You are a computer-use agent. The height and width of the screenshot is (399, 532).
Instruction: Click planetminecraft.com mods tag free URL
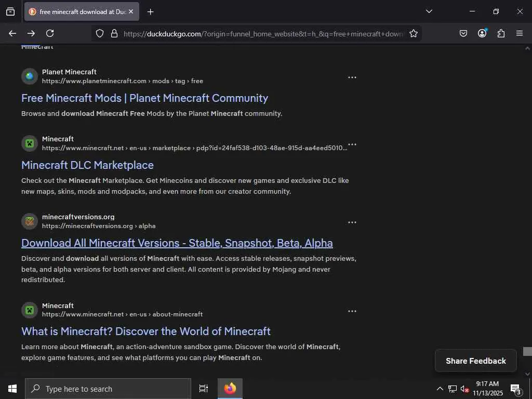(123, 81)
